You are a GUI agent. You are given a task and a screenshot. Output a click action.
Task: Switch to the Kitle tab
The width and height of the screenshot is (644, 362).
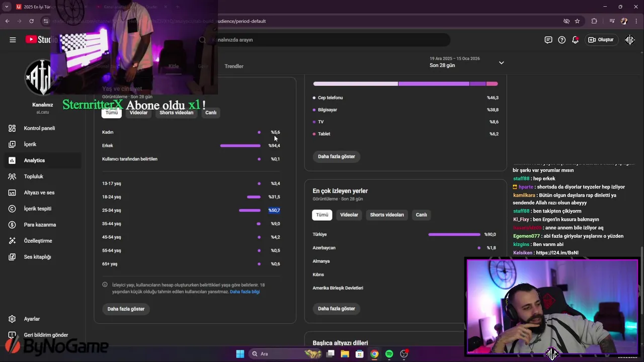(174, 66)
